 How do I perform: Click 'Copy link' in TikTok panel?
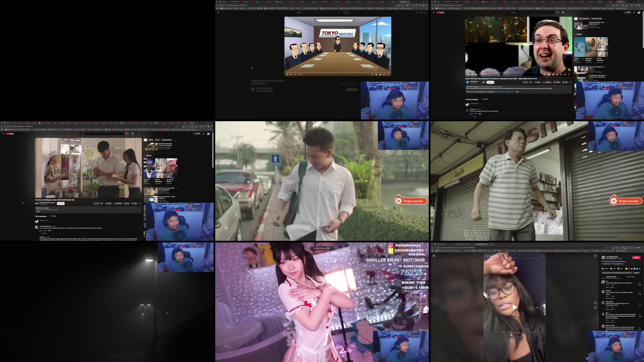pos(636,273)
